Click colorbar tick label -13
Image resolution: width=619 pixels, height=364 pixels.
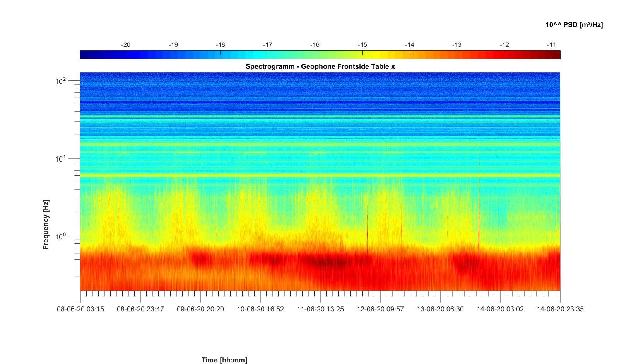pyautogui.click(x=457, y=45)
